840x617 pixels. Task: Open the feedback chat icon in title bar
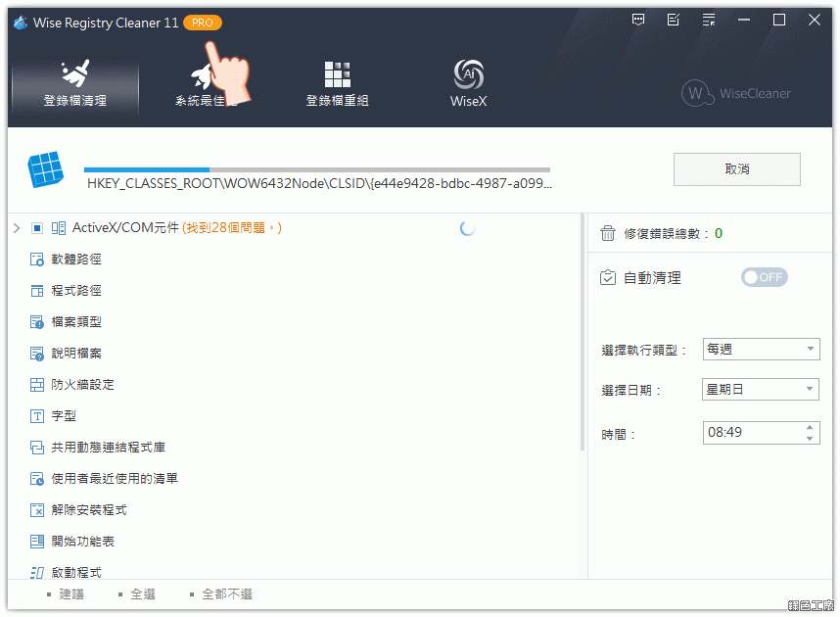click(638, 20)
